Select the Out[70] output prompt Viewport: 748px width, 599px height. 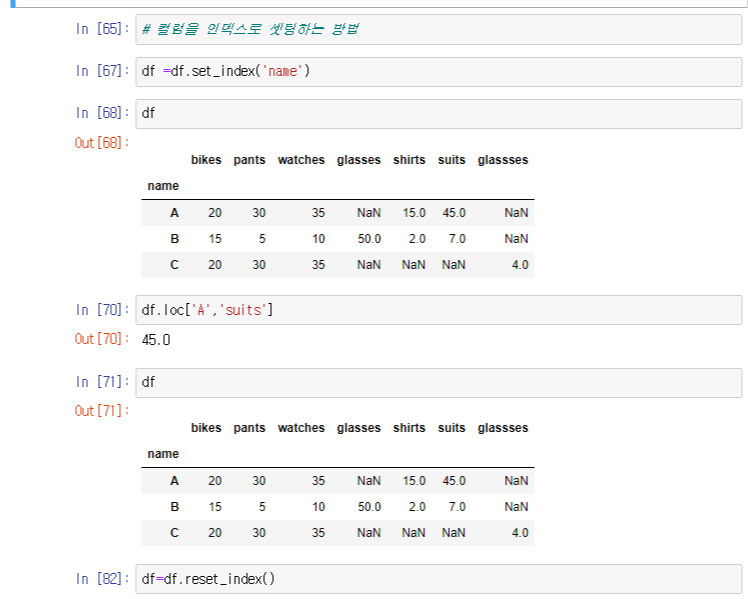(102, 339)
